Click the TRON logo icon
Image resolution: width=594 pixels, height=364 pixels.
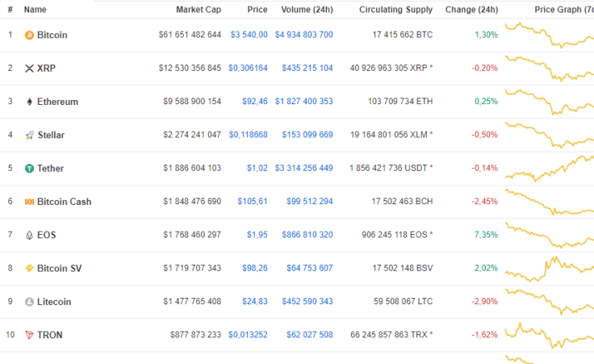tap(29, 335)
